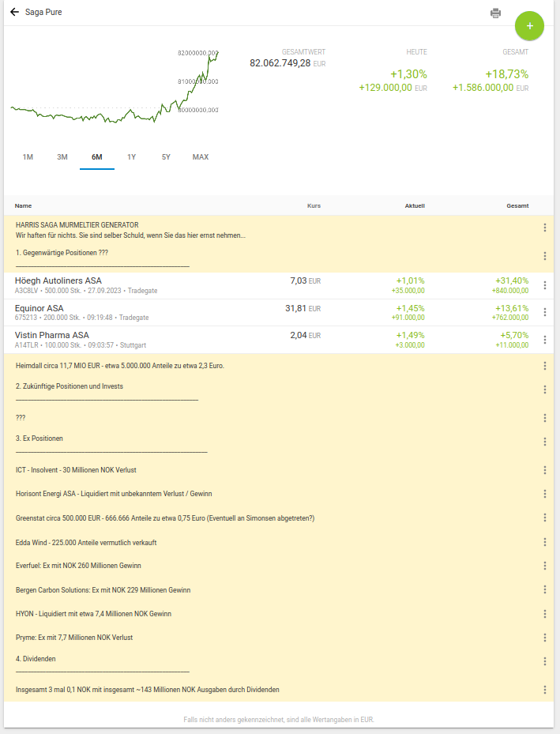Open options menu for Heimdall note row
This screenshot has width=560, height=734.
(544, 366)
